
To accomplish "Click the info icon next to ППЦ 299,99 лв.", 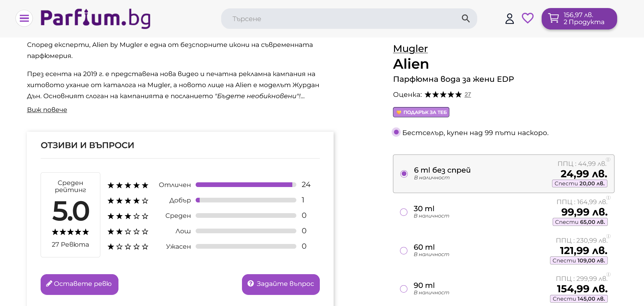I will [x=608, y=274].
